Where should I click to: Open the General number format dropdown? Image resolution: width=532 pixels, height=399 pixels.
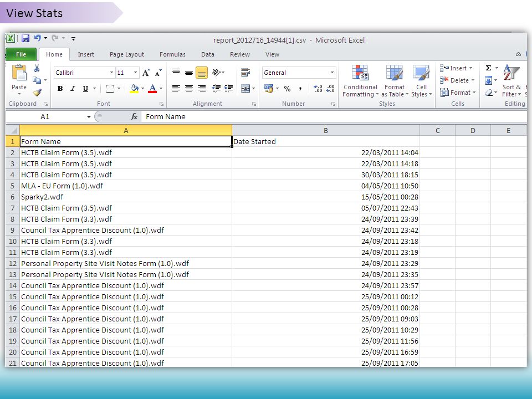point(332,73)
